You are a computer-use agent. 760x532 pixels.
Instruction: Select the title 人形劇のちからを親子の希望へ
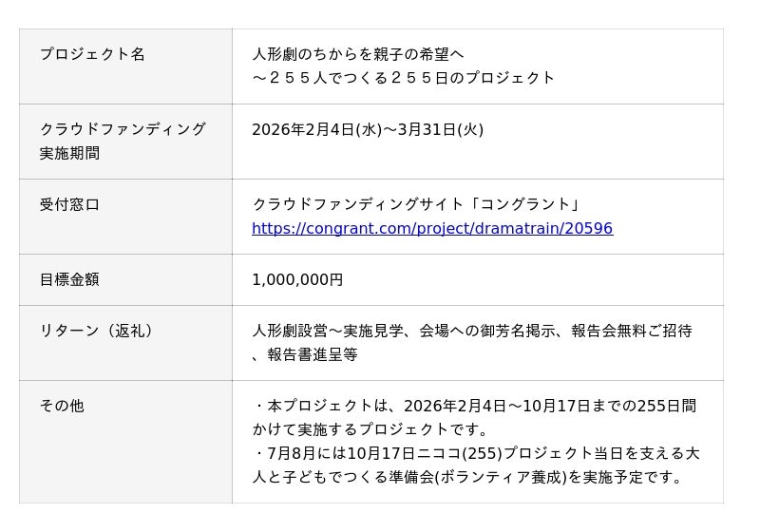click(358, 54)
